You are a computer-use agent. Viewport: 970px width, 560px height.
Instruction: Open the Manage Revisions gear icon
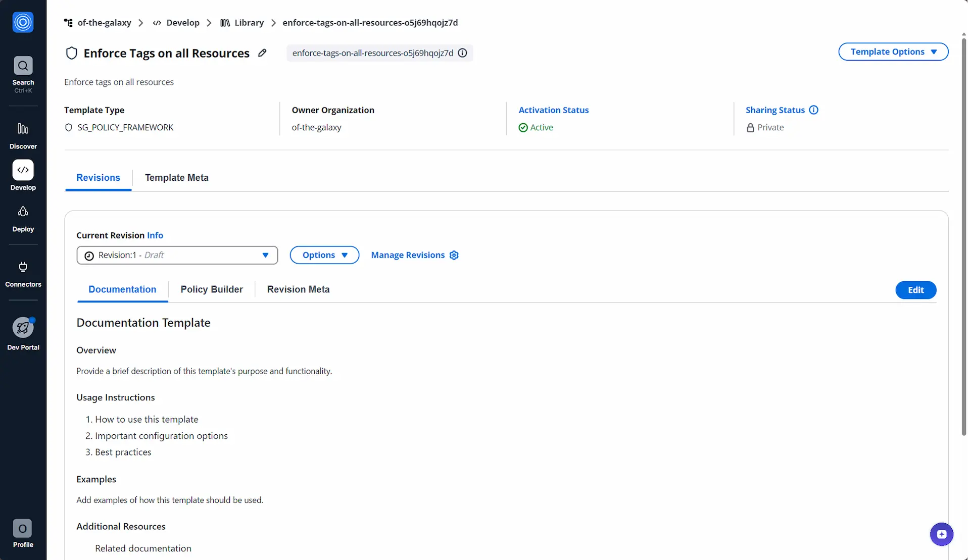click(x=454, y=255)
